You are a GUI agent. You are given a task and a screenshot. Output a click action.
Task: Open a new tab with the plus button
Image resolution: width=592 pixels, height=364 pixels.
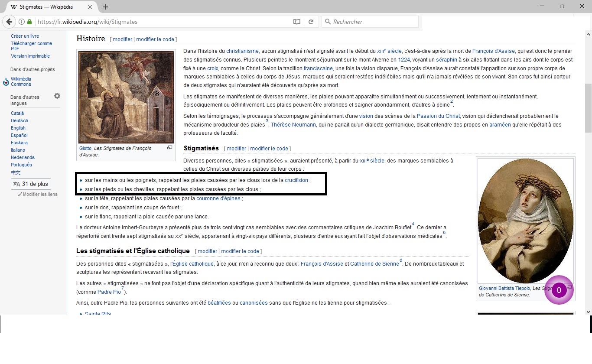pos(105,7)
